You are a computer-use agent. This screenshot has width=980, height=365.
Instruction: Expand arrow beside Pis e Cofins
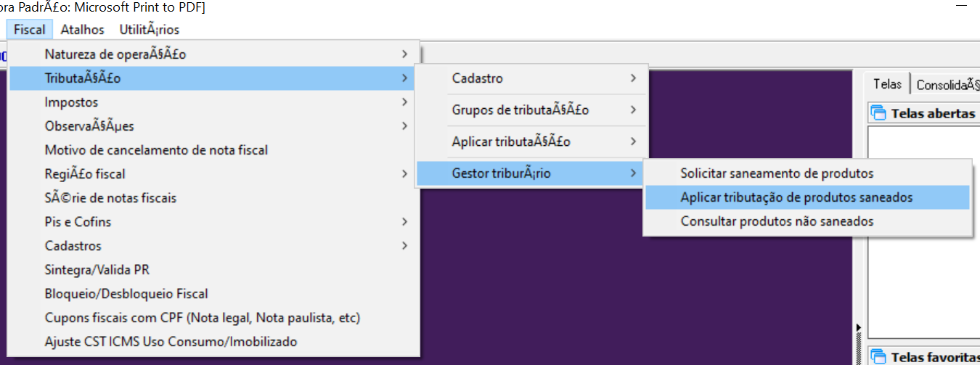coord(404,221)
